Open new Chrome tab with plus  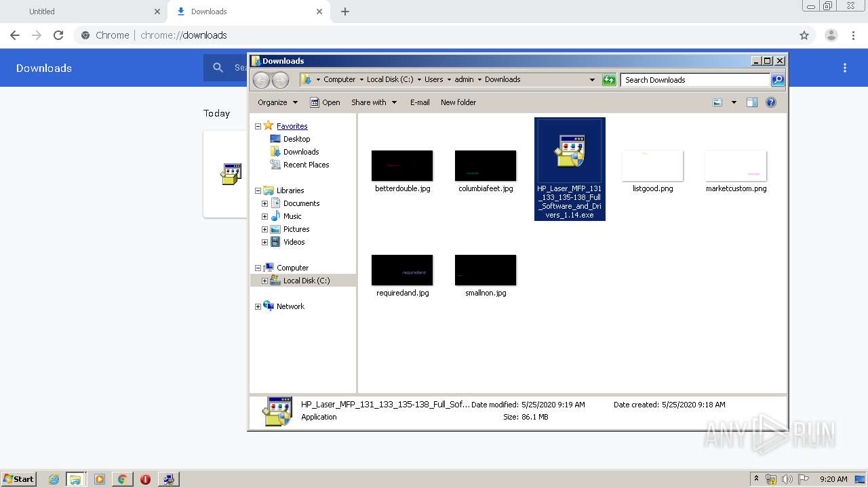(x=345, y=12)
